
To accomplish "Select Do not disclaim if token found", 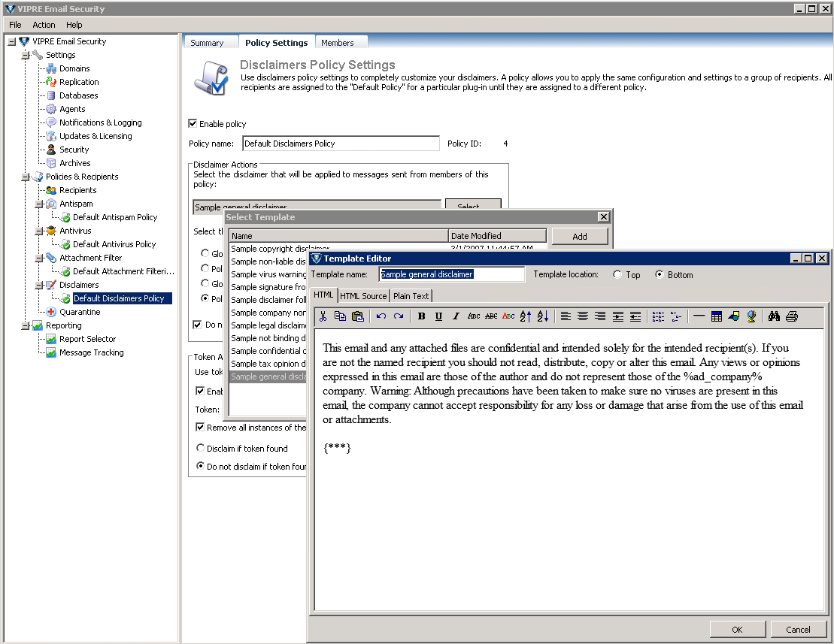I will pos(200,466).
